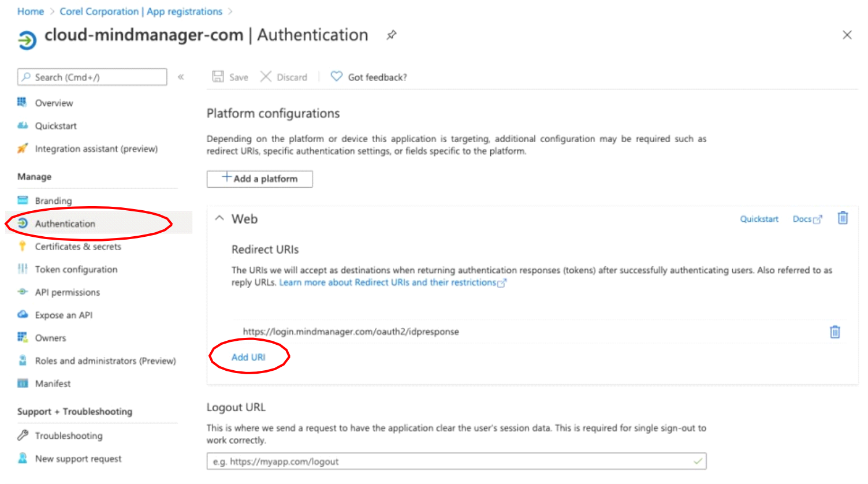Open the Web Quickstart link
The height and width of the screenshot is (484, 868).
point(759,219)
